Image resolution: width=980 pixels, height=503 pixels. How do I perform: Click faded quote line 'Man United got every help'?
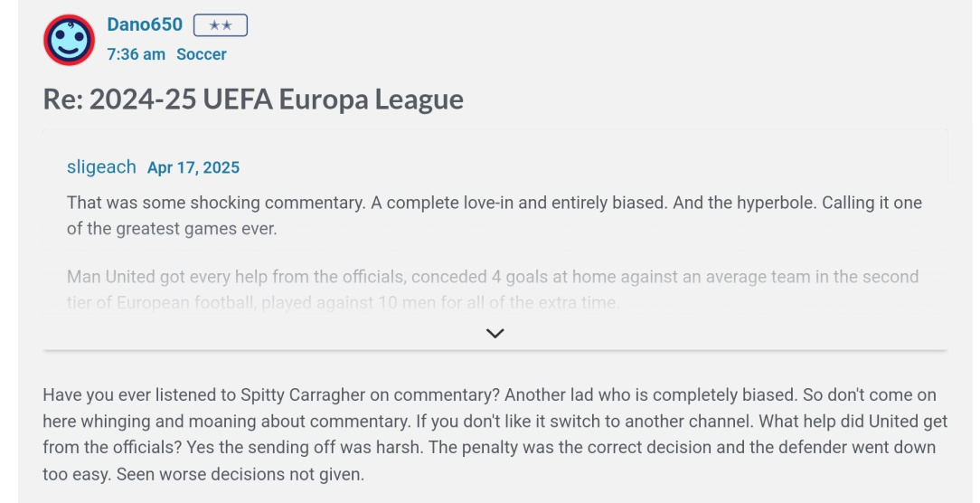coord(493,277)
